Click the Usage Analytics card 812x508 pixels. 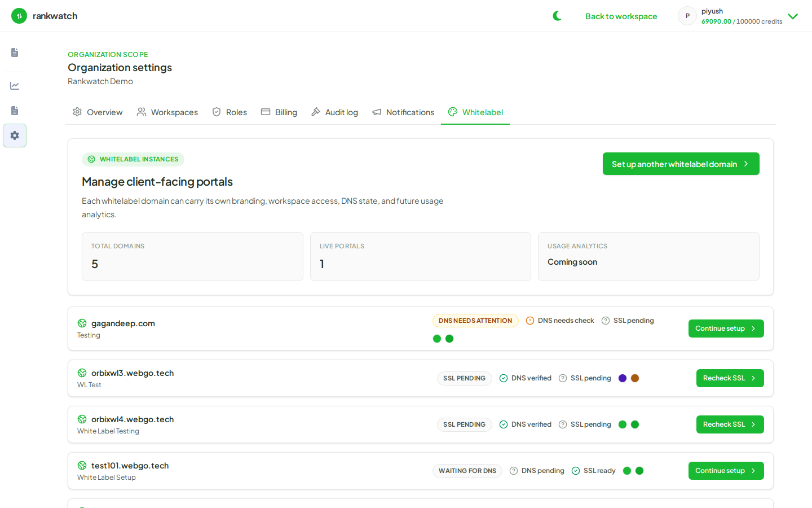[x=648, y=256]
